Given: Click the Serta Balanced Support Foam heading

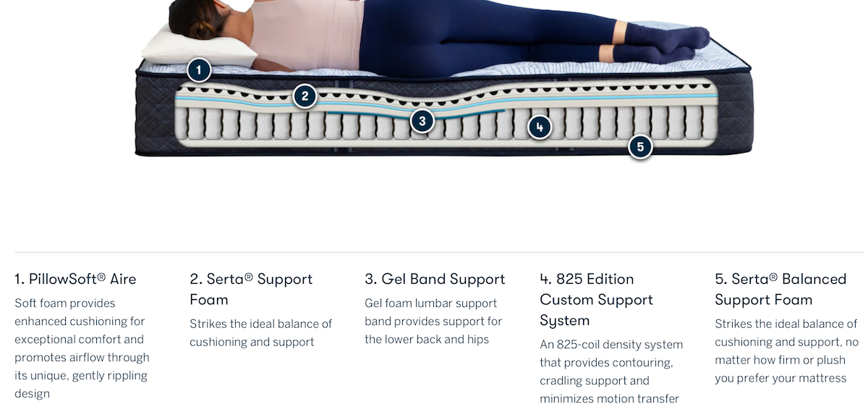Looking at the screenshot, I should pos(780,289).
